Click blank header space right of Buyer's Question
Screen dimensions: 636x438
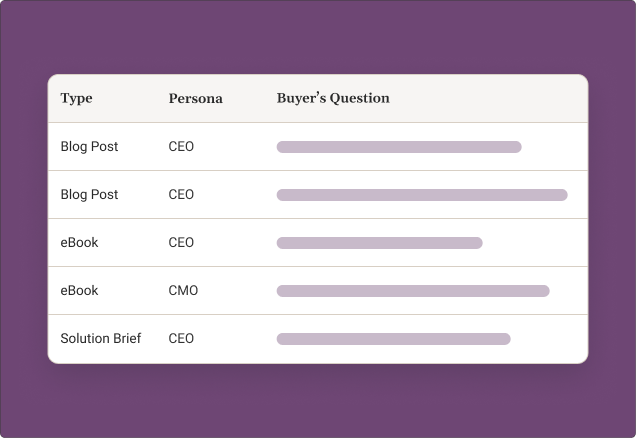pyautogui.click(x=490, y=99)
